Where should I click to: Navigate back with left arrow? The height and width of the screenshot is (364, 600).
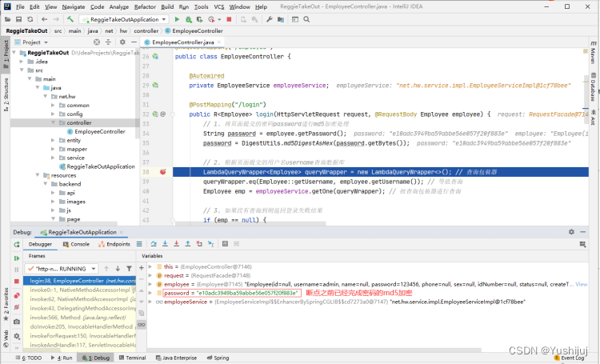[x=44, y=19]
